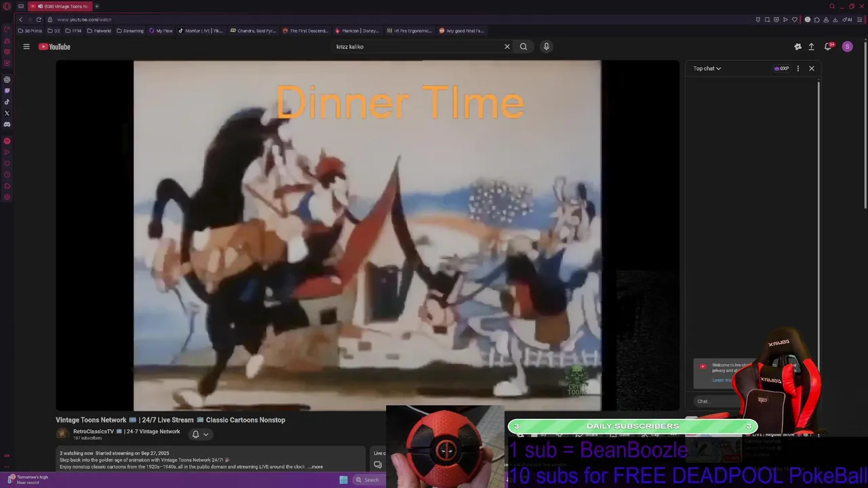This screenshot has height=488, width=868.
Task: Click the heart bookmark icon in address bar
Action: pos(794,20)
